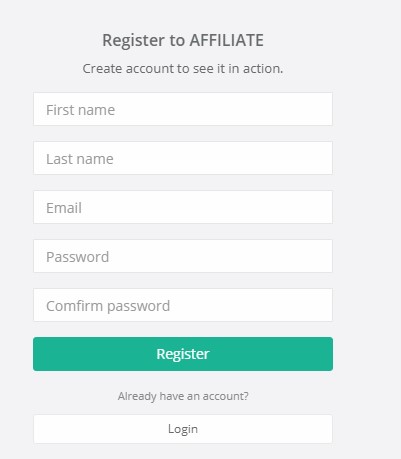The height and width of the screenshot is (459, 401).
Task: Click the 'Register to AFFILIATE' heading
Action: pos(183,41)
